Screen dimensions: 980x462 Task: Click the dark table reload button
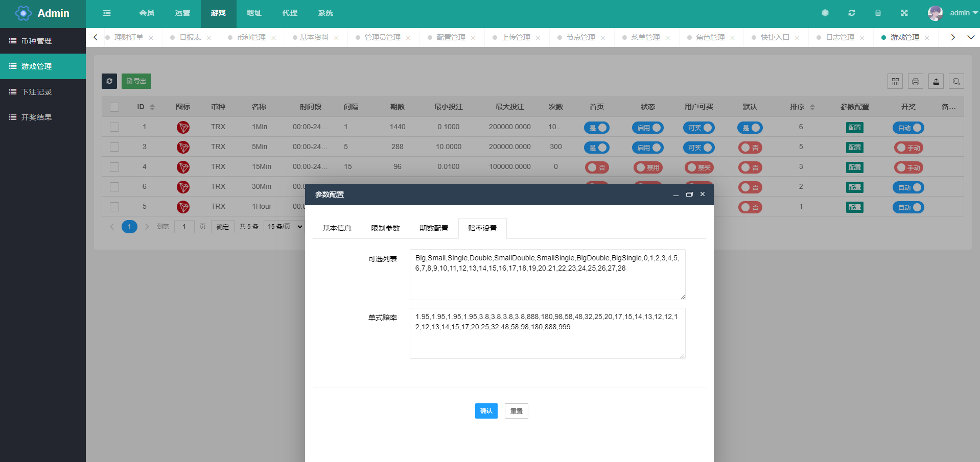[x=109, y=81]
